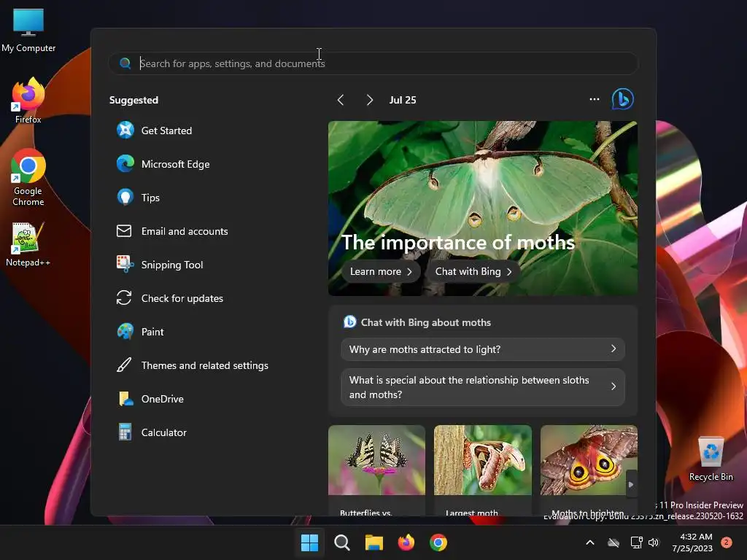Open the clock and date flyout
The height and width of the screenshot is (560, 747).
(692, 542)
